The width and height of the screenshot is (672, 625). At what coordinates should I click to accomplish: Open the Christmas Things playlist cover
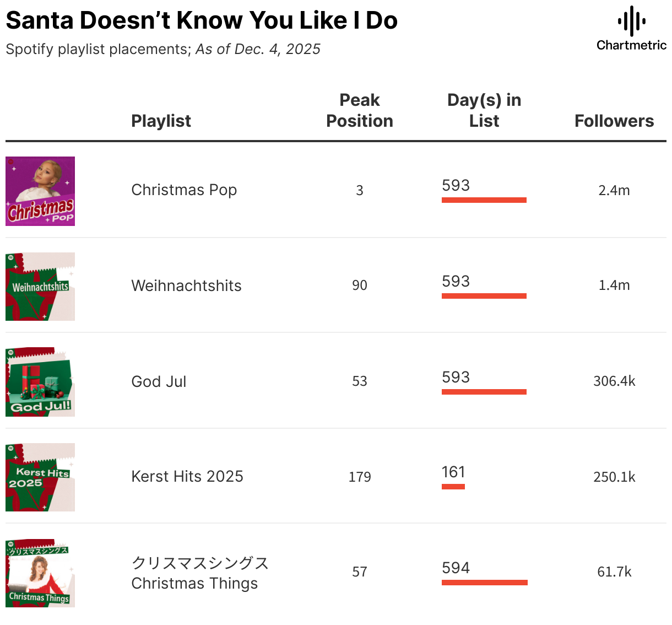(40, 573)
